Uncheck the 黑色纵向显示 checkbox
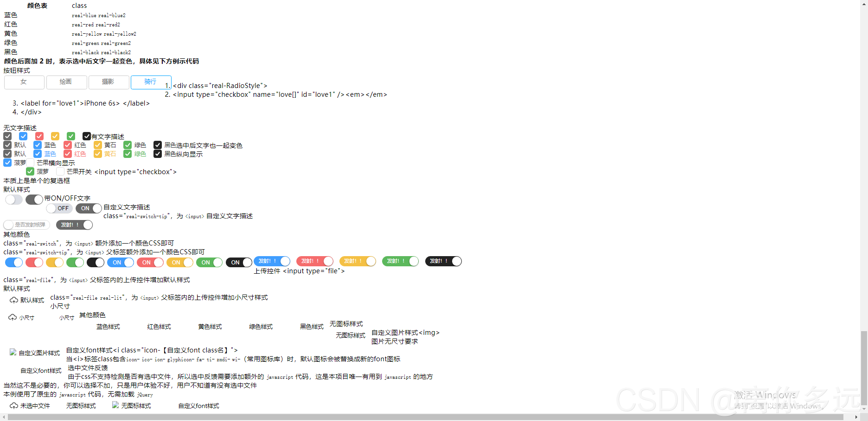 pos(157,154)
